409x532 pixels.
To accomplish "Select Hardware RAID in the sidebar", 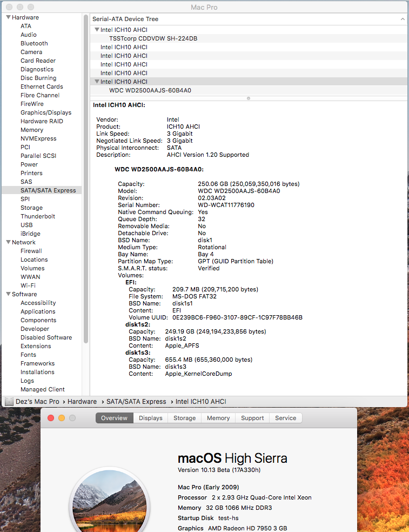I will [42, 121].
